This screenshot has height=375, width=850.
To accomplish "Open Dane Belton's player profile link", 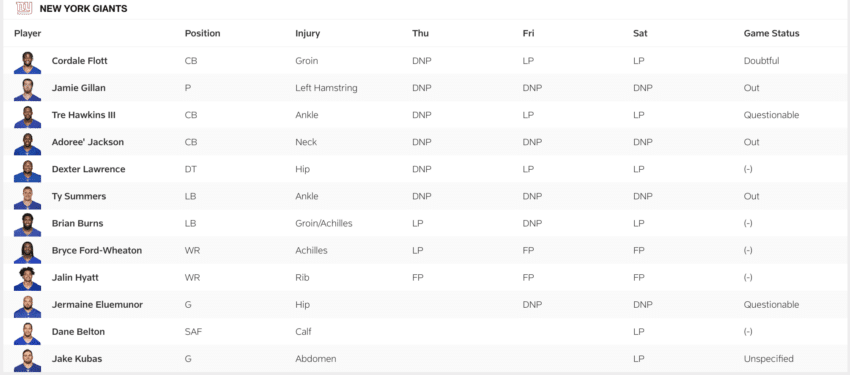I will (x=78, y=332).
